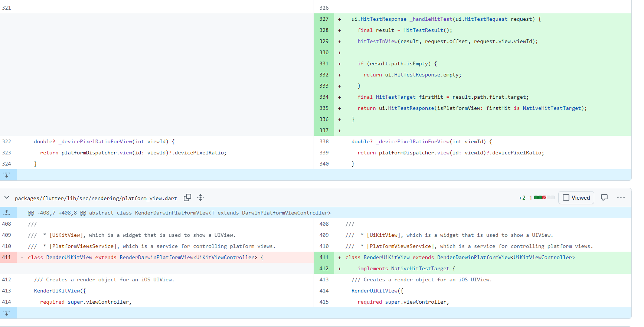Expand lines up above the line 408 hunk
The width and height of the screenshot is (644, 327).
coord(7,213)
